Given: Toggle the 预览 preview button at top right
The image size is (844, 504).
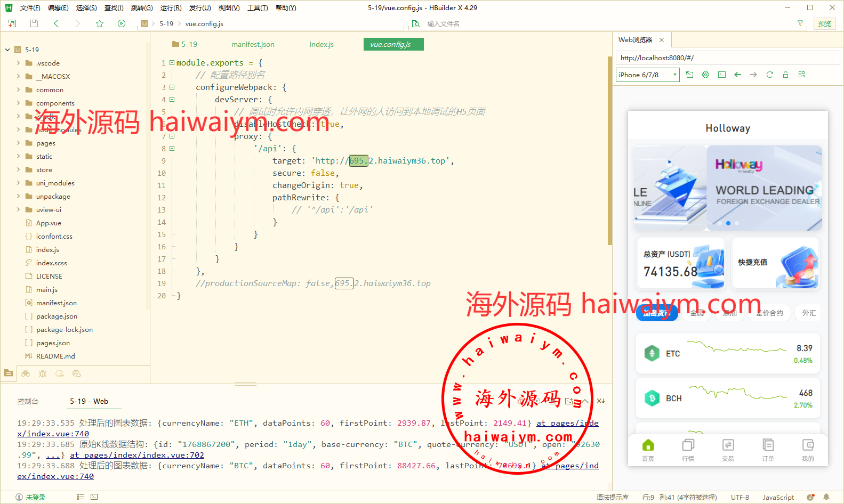Looking at the screenshot, I should (824, 23).
